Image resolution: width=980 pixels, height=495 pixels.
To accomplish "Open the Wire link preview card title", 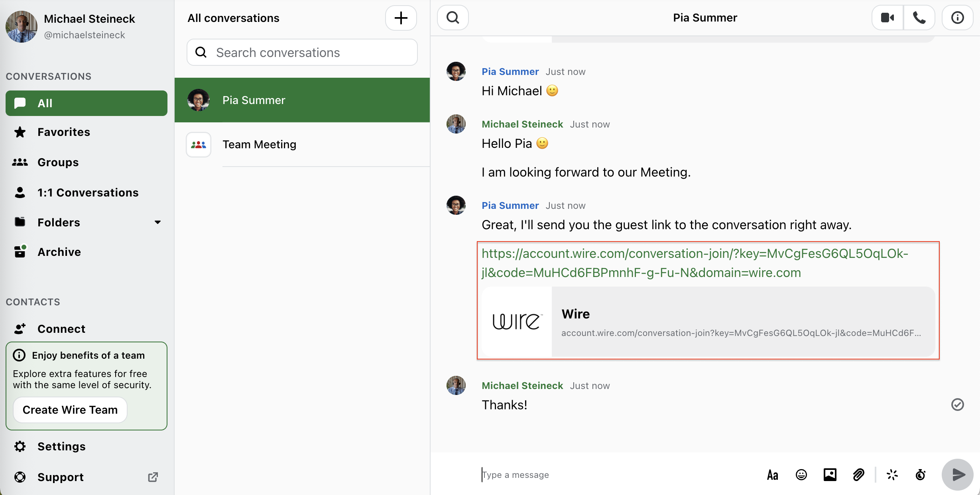I will [x=576, y=314].
